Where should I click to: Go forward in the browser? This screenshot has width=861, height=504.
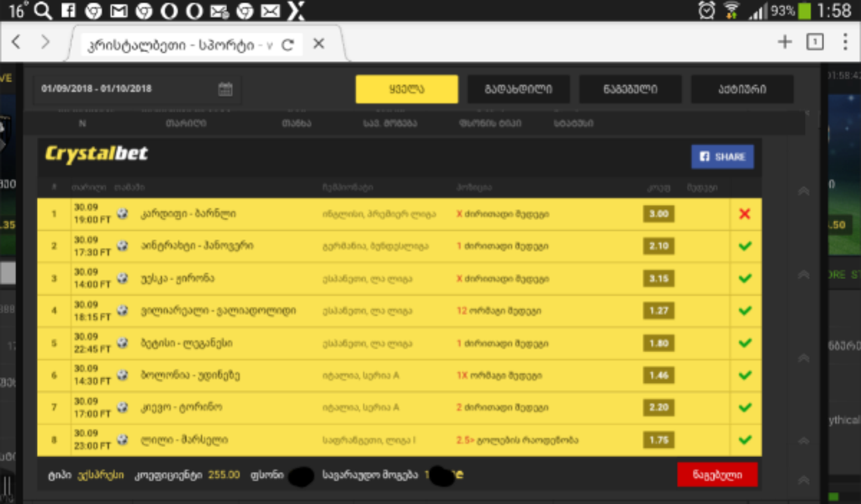point(45,42)
